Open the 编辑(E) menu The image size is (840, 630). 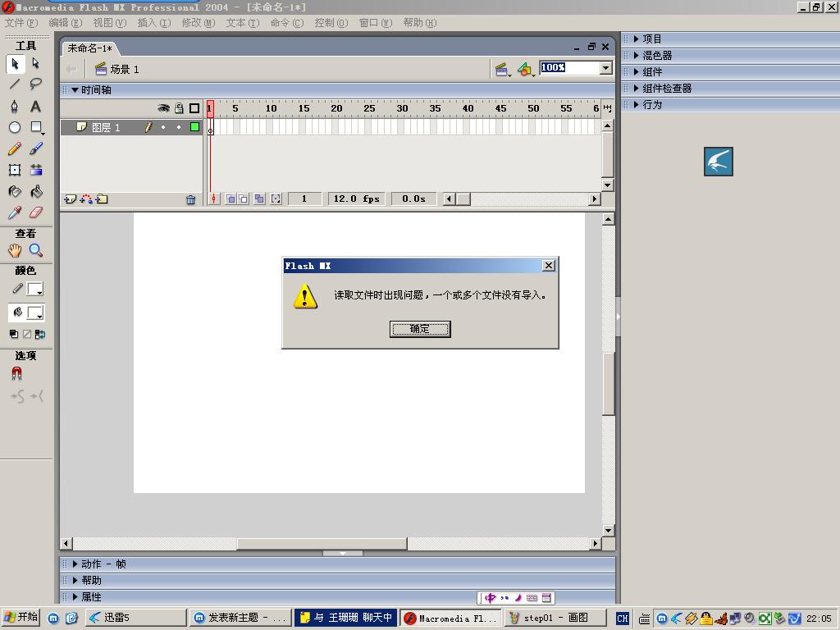(x=66, y=22)
